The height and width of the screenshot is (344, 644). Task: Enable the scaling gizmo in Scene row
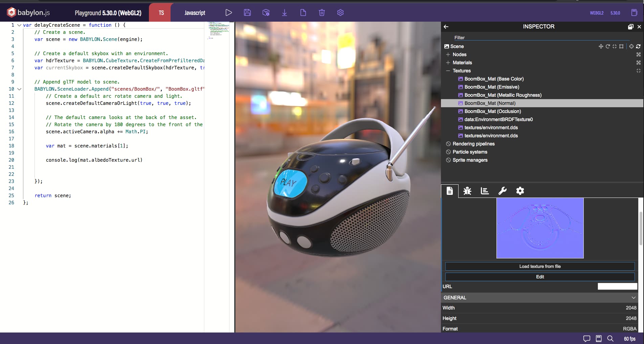click(x=614, y=46)
